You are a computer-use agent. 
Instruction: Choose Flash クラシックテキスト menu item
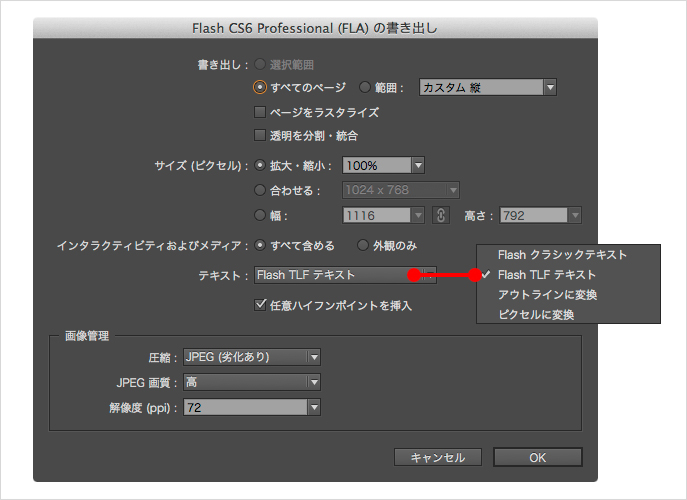(568, 255)
